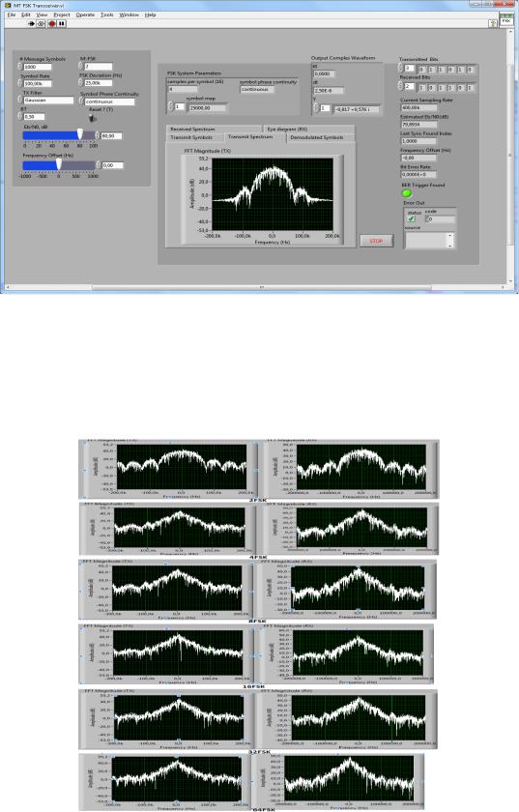Click the Received Bits index stepper

coord(400,87)
